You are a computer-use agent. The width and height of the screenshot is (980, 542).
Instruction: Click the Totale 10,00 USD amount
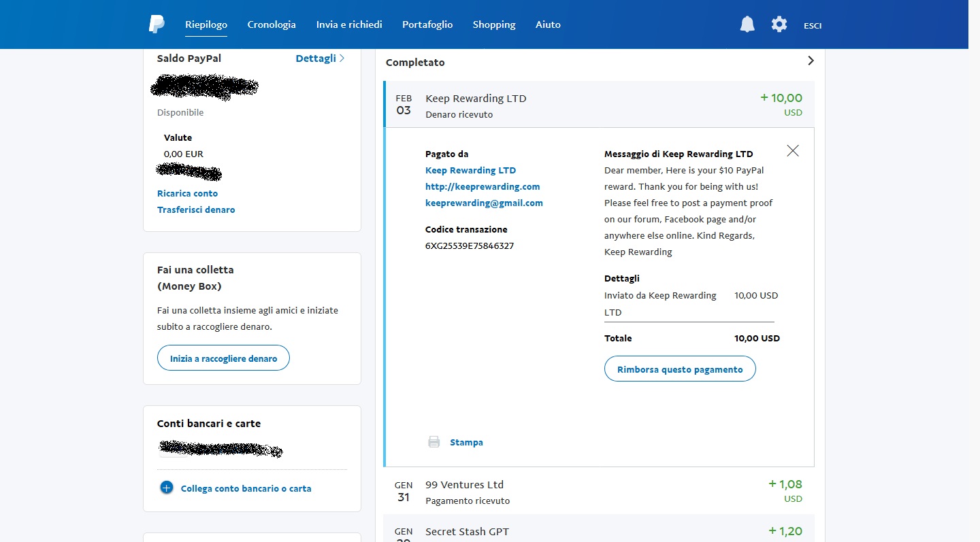click(x=757, y=338)
